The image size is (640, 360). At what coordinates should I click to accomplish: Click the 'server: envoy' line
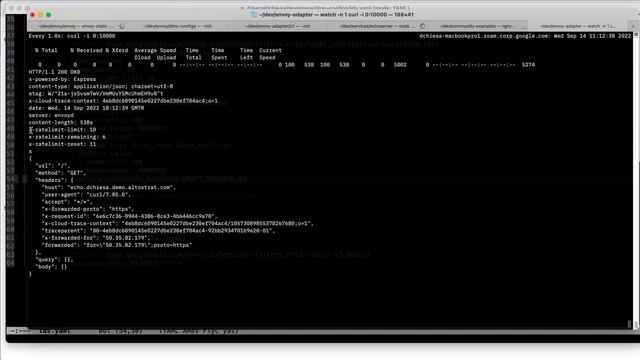tap(51, 116)
